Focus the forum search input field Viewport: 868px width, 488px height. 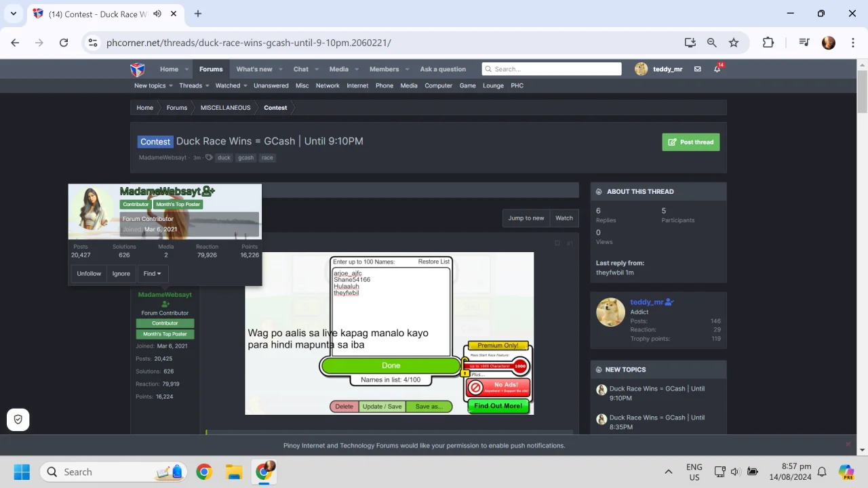[552, 69]
